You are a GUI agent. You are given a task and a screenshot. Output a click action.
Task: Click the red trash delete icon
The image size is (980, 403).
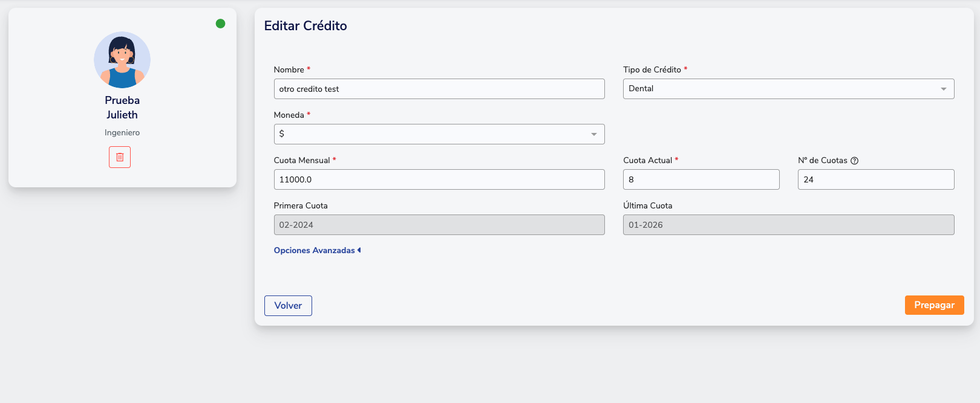[x=120, y=157]
